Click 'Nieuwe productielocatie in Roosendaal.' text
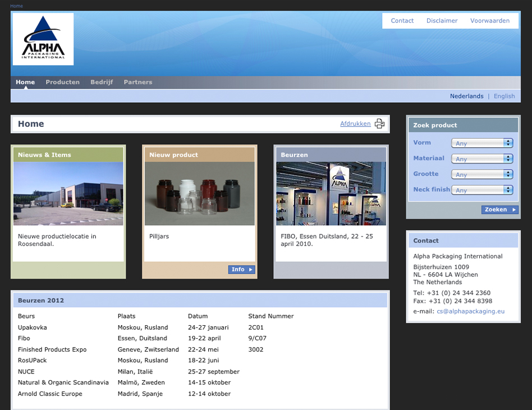Image resolution: width=532 pixels, height=410 pixels. tap(57, 240)
